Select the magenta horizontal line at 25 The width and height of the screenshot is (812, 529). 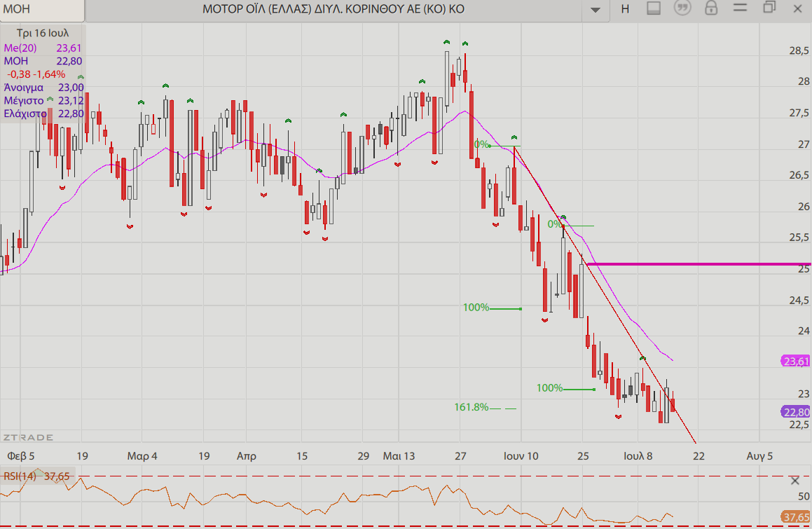click(x=699, y=264)
